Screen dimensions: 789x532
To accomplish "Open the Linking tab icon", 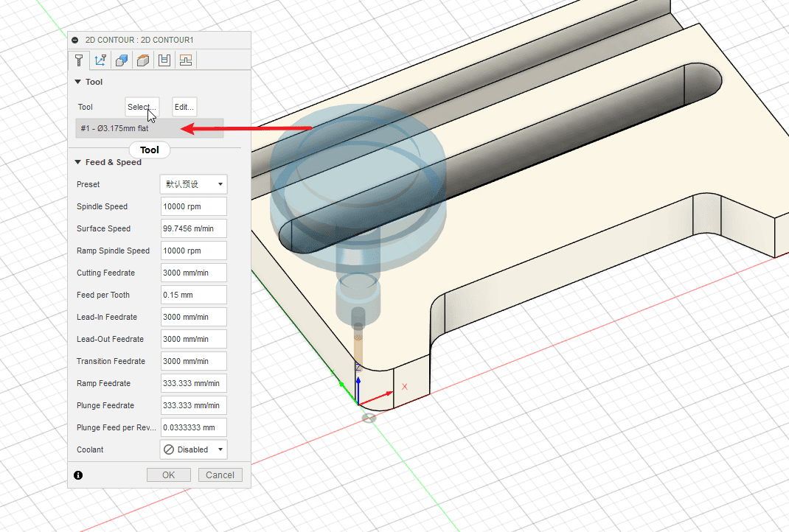I will [x=186, y=60].
